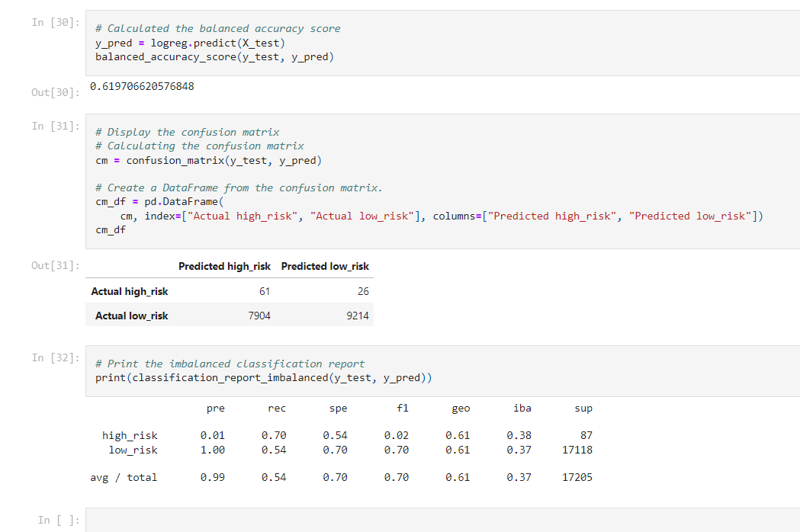Screen dimensions: 800x532
Task: Click the Out[30] accuracy score output
Action: 141,86
